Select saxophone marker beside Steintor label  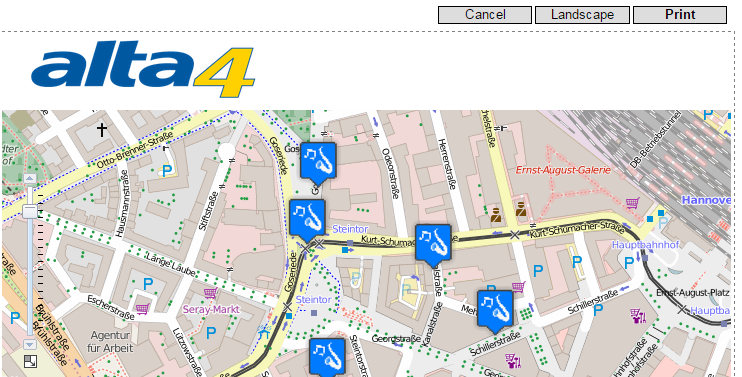point(307,220)
